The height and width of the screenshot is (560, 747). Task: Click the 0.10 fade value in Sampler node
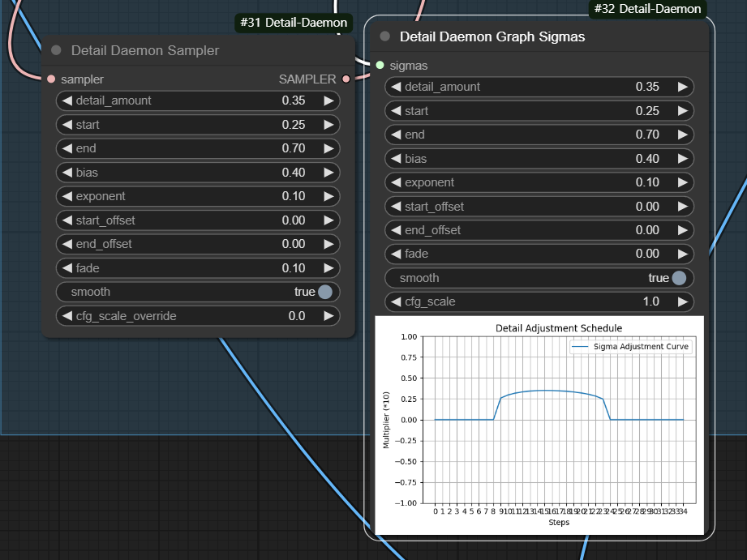(x=294, y=268)
